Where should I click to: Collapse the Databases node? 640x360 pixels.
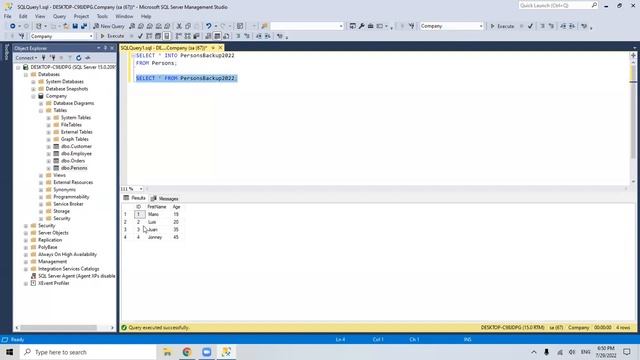pos(26,75)
